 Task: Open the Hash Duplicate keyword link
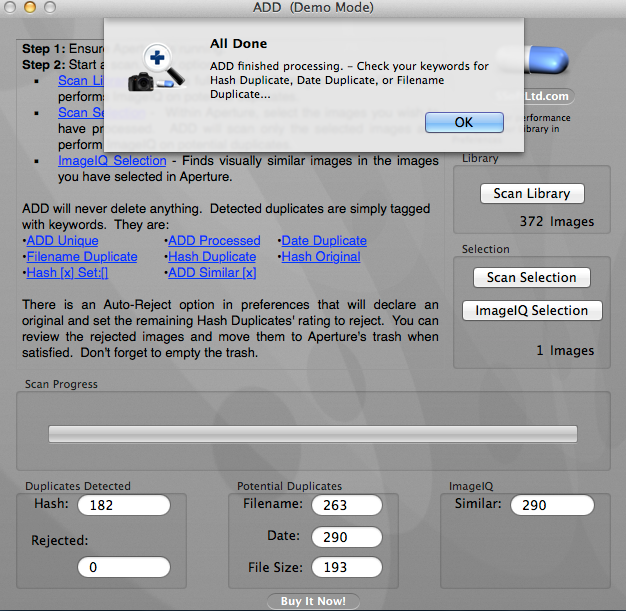click(x=212, y=256)
